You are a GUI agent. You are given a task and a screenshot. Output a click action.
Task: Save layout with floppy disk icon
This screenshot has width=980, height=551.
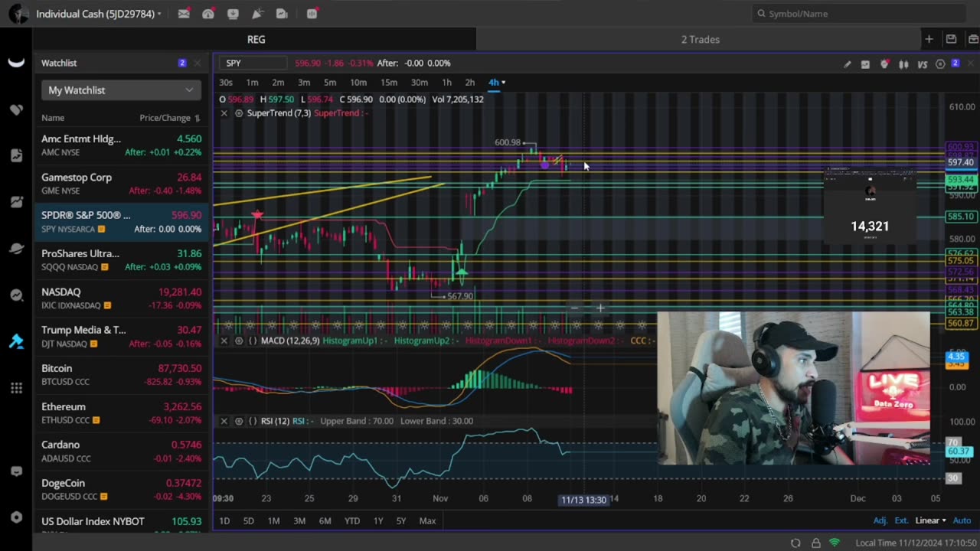951,39
